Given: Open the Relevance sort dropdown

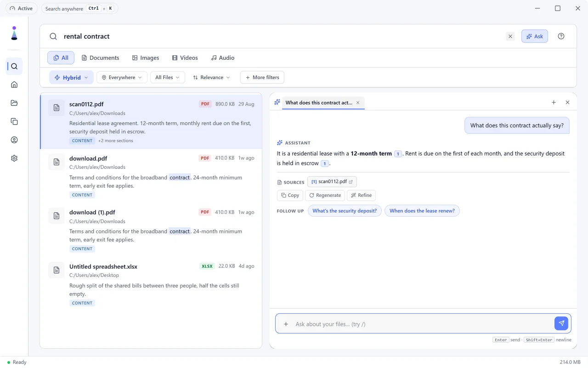Looking at the screenshot, I should (211, 77).
